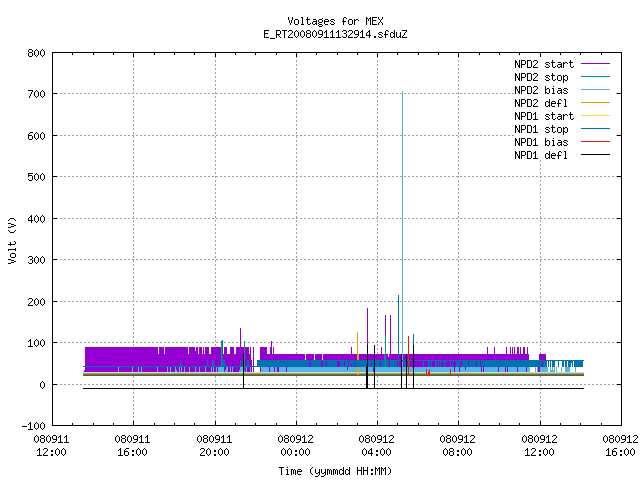The width and height of the screenshot is (640, 480).
Task: Click the x-axis label 080912 04:00
Action: (377, 446)
